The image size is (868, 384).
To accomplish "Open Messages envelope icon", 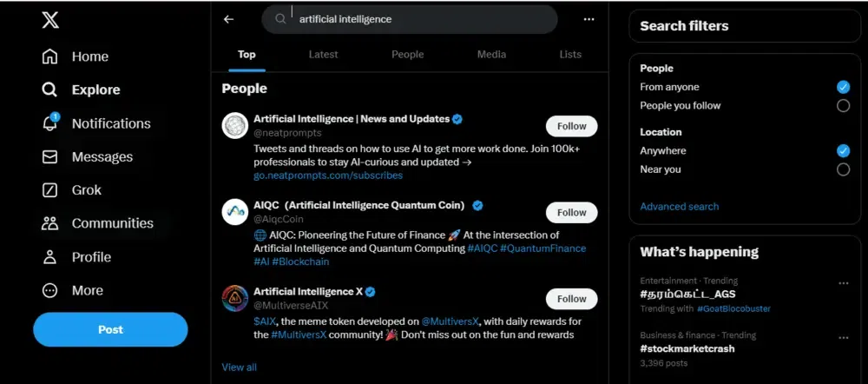I will coord(50,157).
